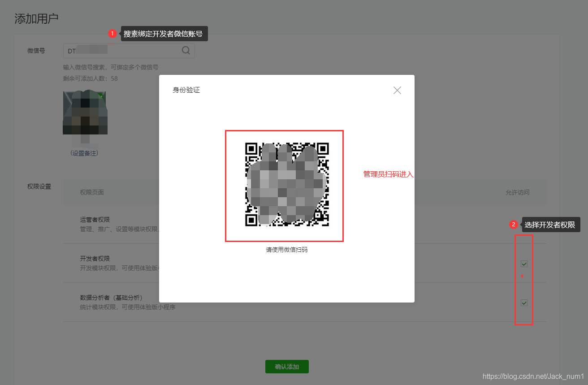
Task: Click the user avatar thumbnail
Action: point(85,113)
